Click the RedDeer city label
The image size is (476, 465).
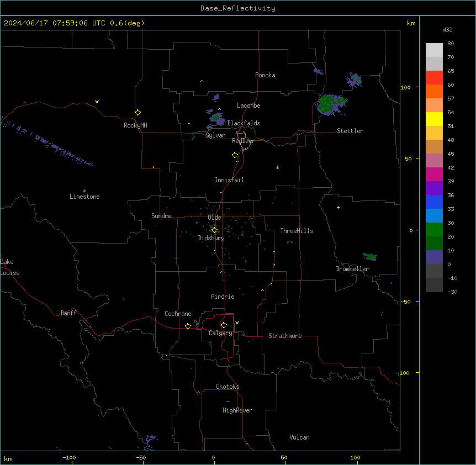243,141
